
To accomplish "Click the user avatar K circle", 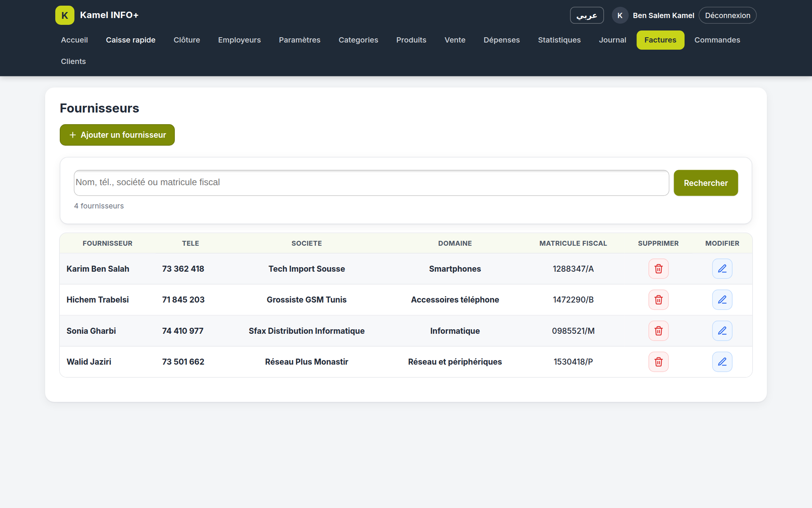I will pyautogui.click(x=620, y=15).
